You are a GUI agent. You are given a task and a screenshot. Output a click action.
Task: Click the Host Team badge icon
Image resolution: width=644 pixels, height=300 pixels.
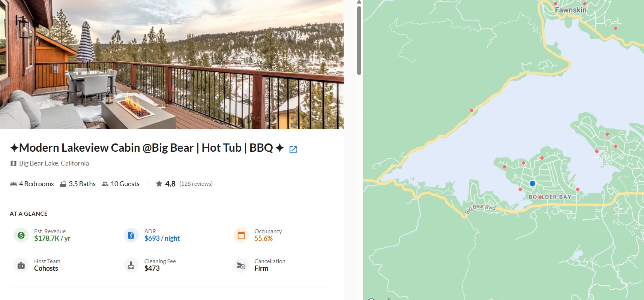click(21, 265)
